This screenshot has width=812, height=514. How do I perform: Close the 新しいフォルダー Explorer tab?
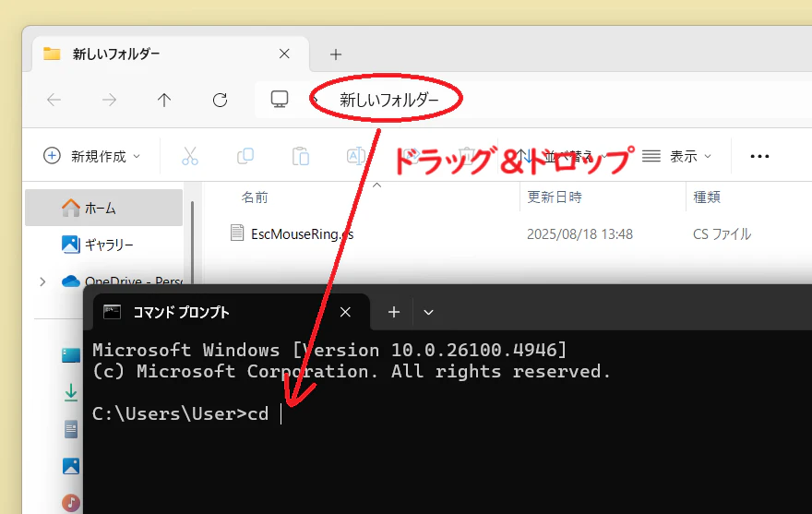pyautogui.click(x=284, y=54)
